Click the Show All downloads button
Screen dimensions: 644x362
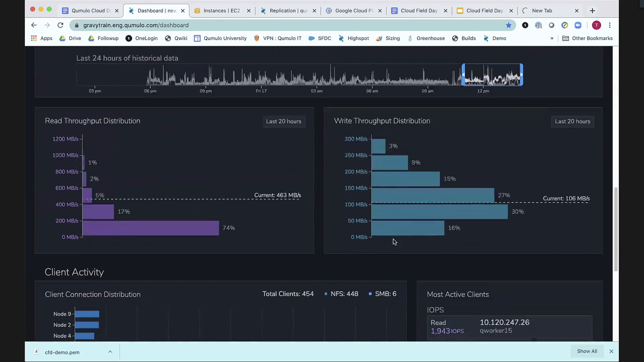[587, 351]
